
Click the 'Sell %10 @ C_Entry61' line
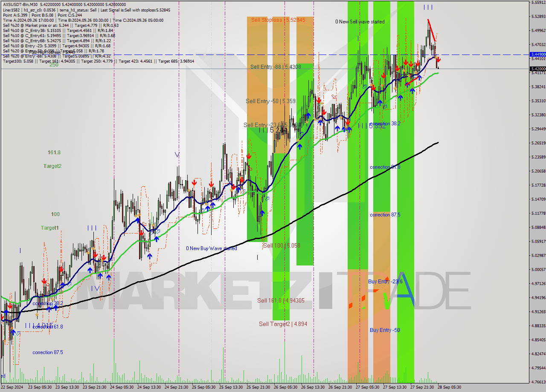pyautogui.click(x=59, y=35)
